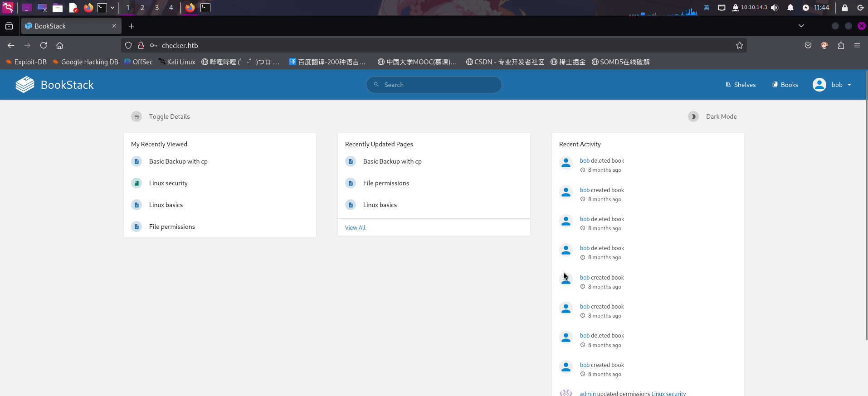Click the insecure connection lock icon
This screenshot has height=396, width=868.
tap(141, 45)
